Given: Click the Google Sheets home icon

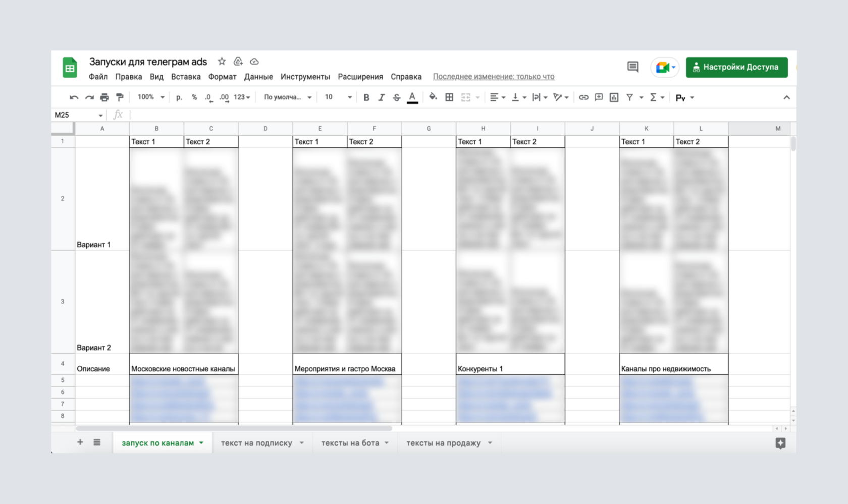Looking at the screenshot, I should pos(70,68).
